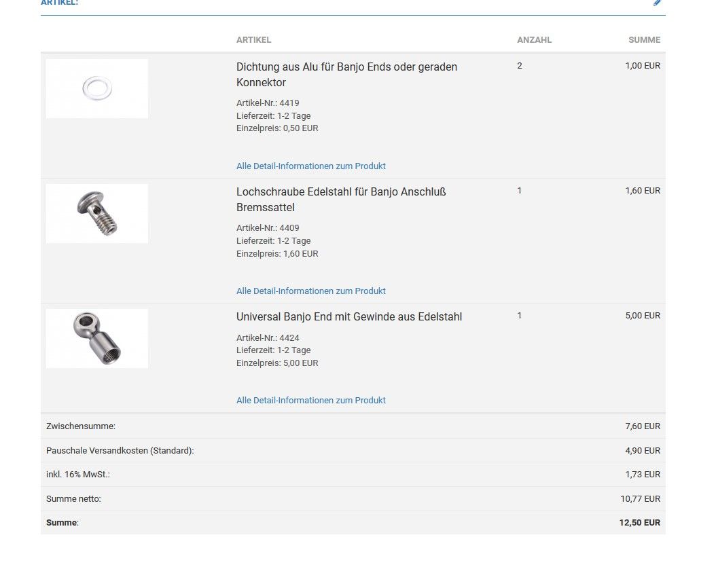The image size is (716, 588).
Task: Click the bold total 12,50 EUR
Action: click(639, 523)
